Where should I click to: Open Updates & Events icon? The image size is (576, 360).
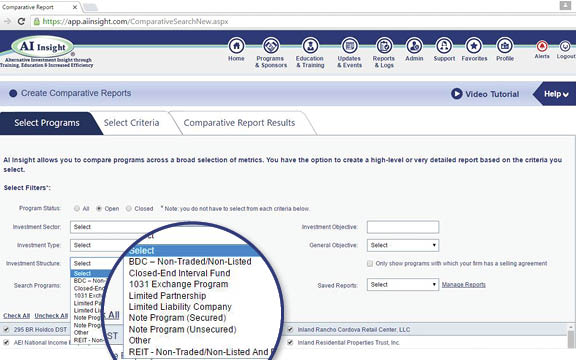coord(349,46)
